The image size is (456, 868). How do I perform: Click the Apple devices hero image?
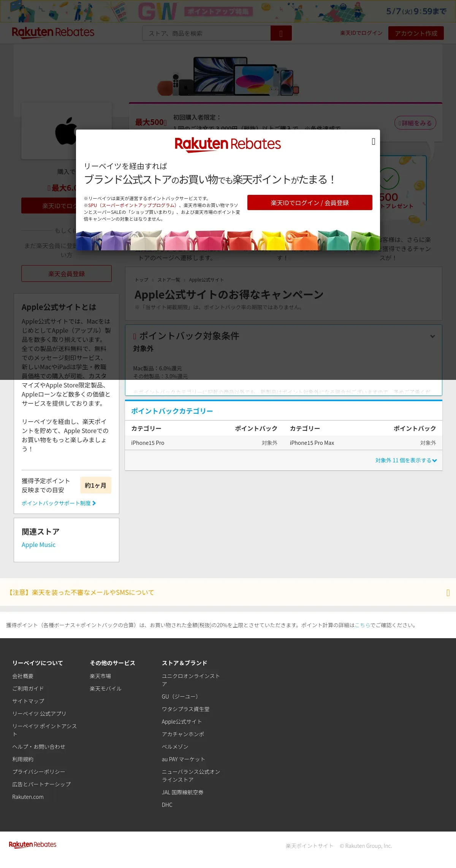pyautogui.click(x=228, y=76)
